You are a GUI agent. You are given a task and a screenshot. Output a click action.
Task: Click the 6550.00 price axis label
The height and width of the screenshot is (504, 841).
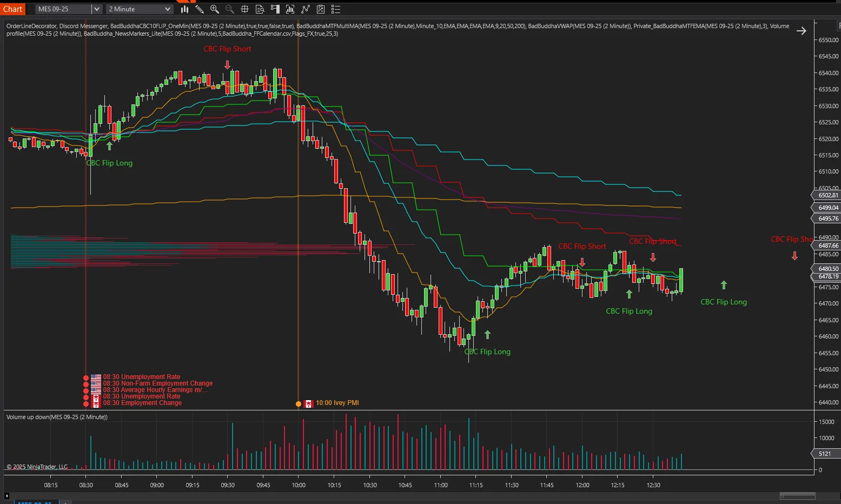829,40
